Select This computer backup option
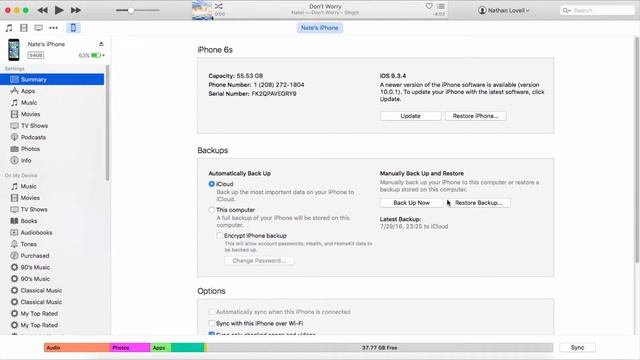Viewport: 640px width, 360px height. 211,210
